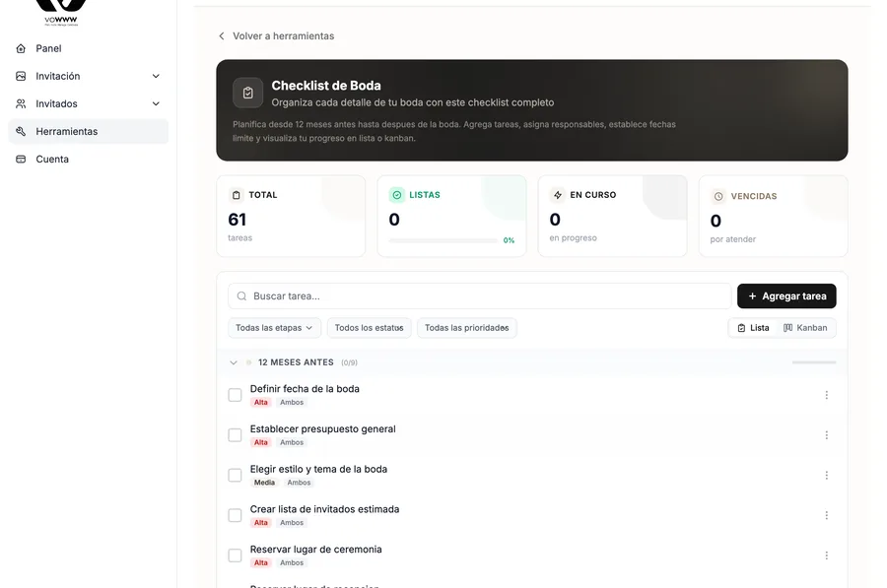Tick Reservar lugar de ceremonia checkbox
Screen dimensions: 887x588
235,555
